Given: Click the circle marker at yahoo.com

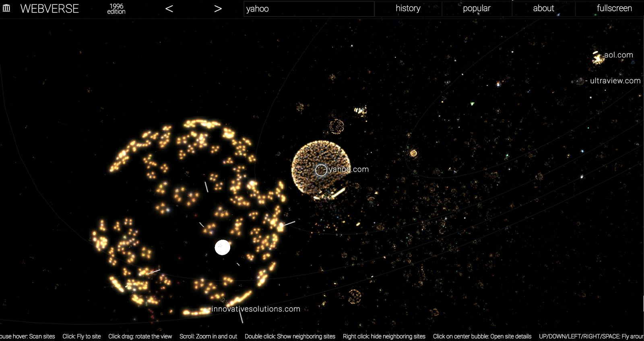Looking at the screenshot, I should (x=321, y=170).
